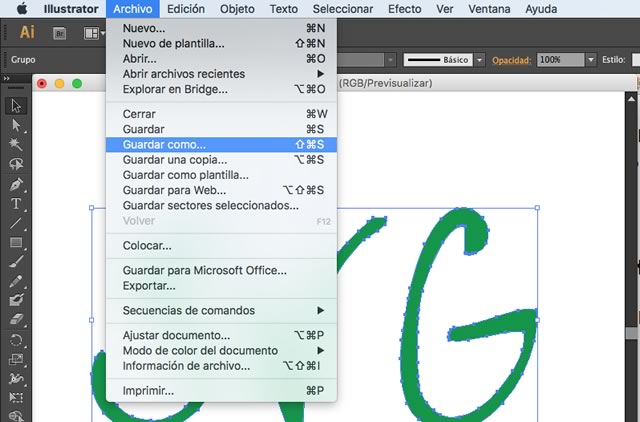Select the Pen tool
The height and width of the screenshot is (422, 640).
(16, 184)
